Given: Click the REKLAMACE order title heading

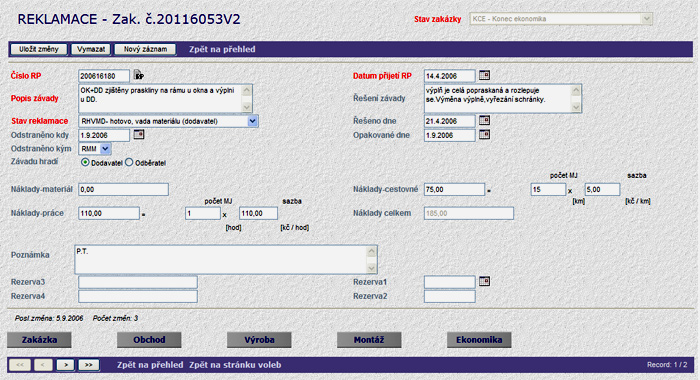Looking at the screenshot, I should [x=129, y=19].
